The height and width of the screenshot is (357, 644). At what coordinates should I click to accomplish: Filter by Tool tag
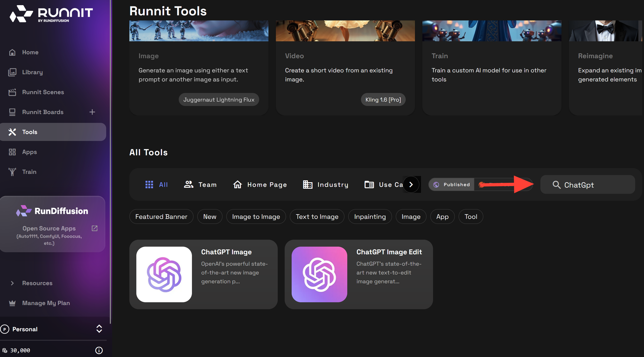point(471,217)
